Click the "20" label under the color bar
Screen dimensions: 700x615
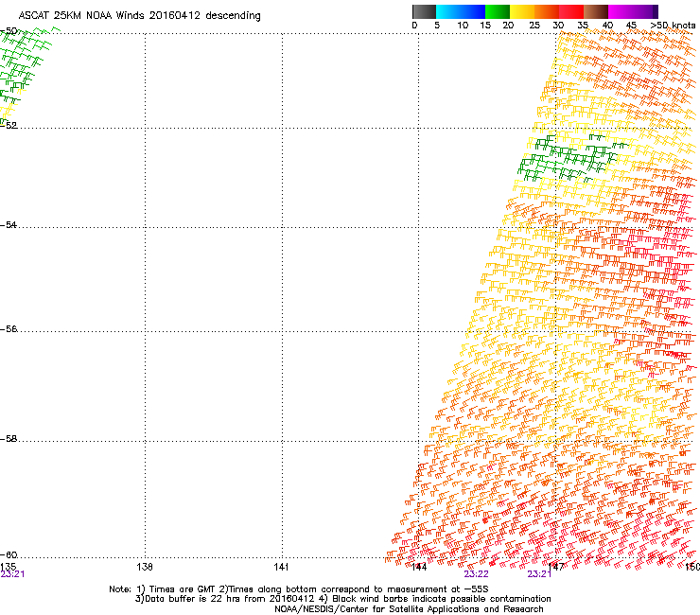pyautogui.click(x=508, y=26)
